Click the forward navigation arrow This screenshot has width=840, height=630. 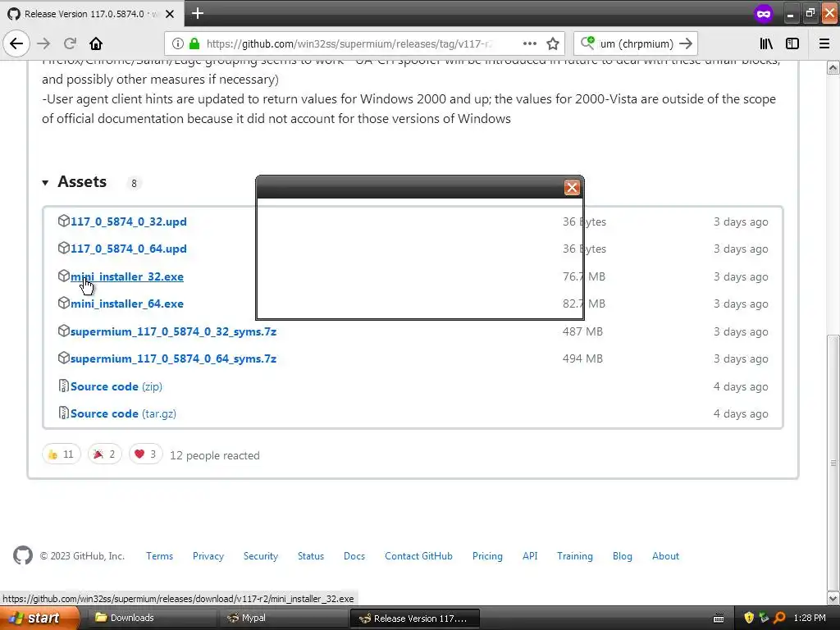[44, 43]
